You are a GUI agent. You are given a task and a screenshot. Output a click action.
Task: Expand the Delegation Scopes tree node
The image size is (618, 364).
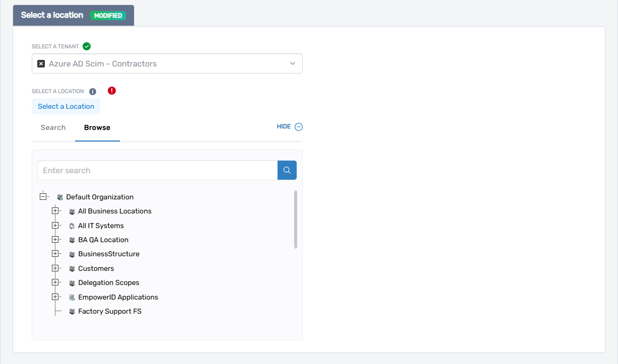pyautogui.click(x=55, y=282)
